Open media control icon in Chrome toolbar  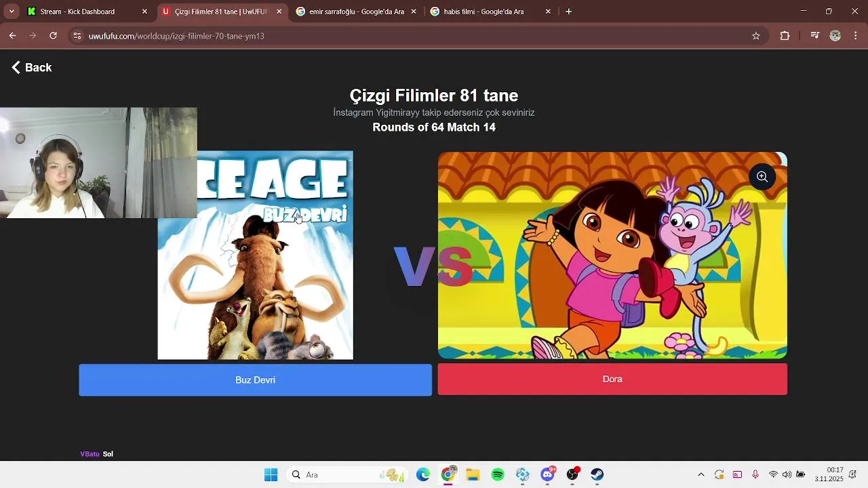tap(814, 36)
